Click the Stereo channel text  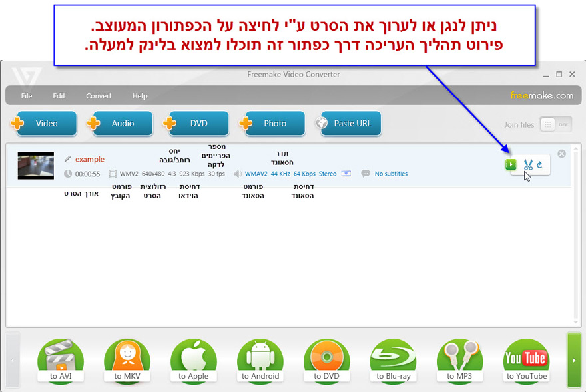point(328,174)
